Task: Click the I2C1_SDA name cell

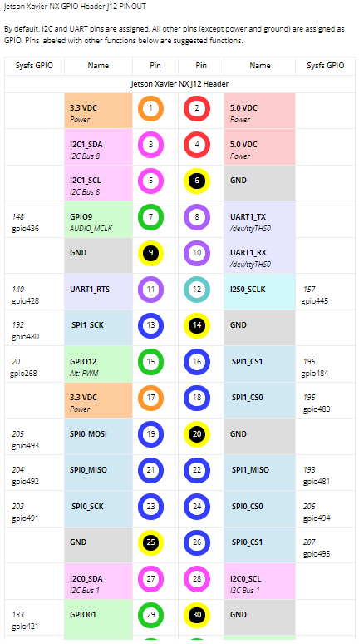Action: (98, 147)
